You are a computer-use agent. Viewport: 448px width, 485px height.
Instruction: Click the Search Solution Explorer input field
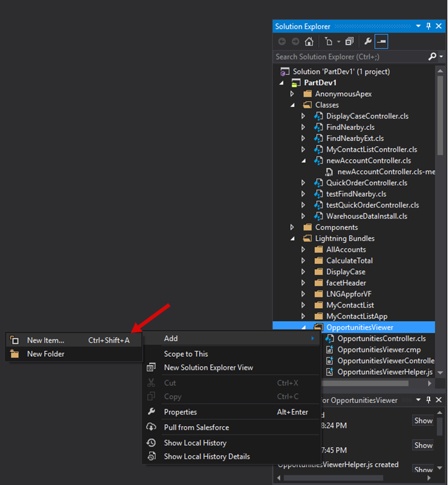[351, 56]
